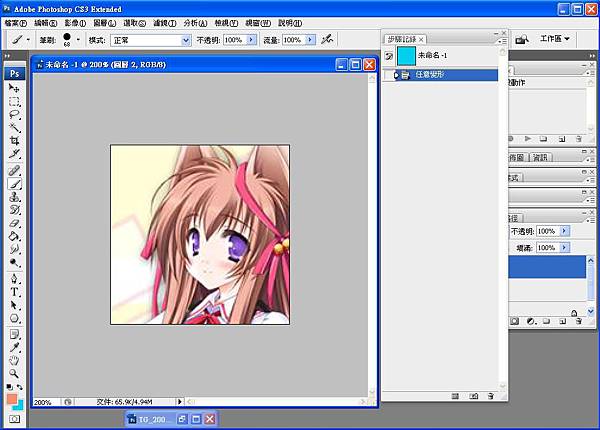This screenshot has height=430, width=600.
Task: Select the Healing Brush tool
Action: (14, 171)
